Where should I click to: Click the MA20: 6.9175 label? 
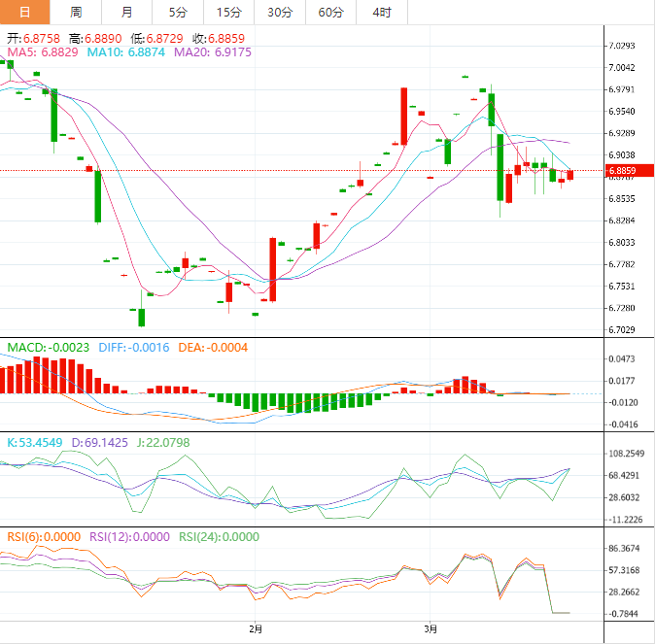point(213,52)
